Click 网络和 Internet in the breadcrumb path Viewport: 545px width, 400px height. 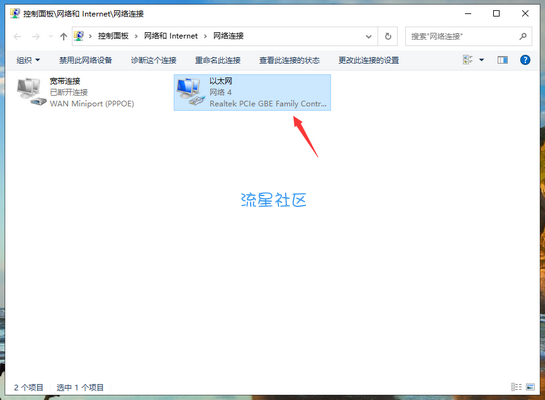tap(171, 36)
